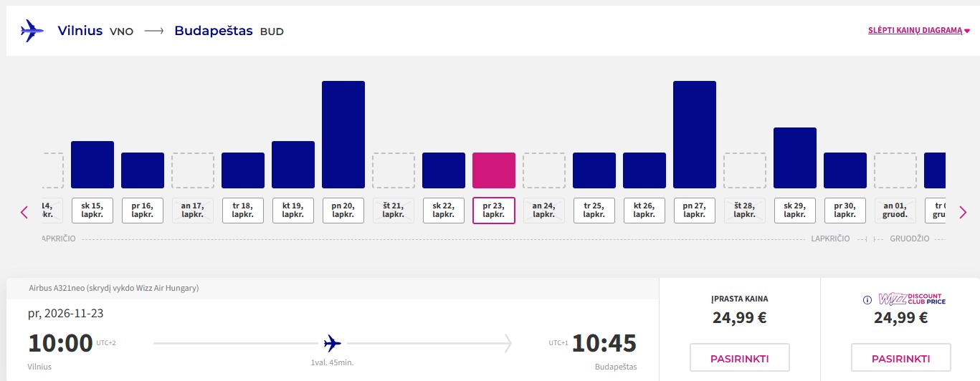Click the price bar above sk 29
Image resolution: width=980 pixels, height=381 pixels.
(x=795, y=158)
